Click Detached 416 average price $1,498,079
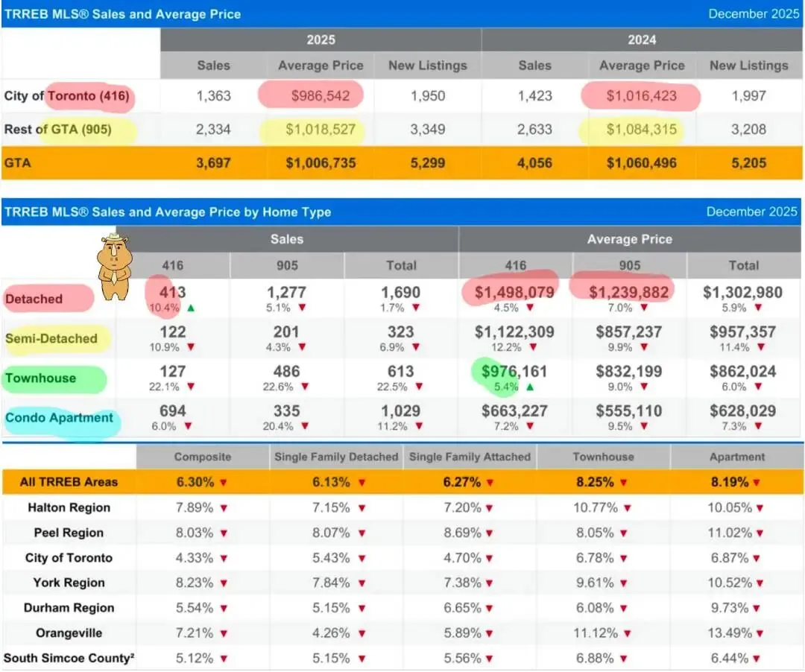The width and height of the screenshot is (805, 672). (514, 292)
